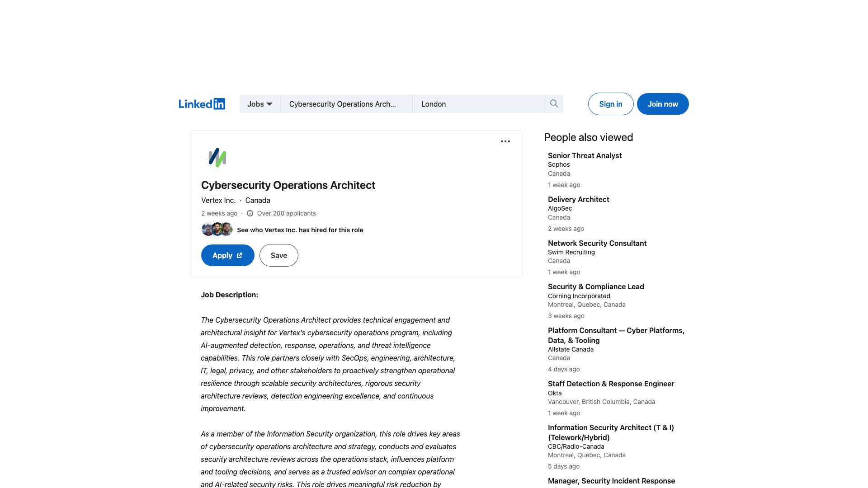Viewport: 868px width, 488px height.
Task: Click the Join now button
Action: tap(663, 104)
